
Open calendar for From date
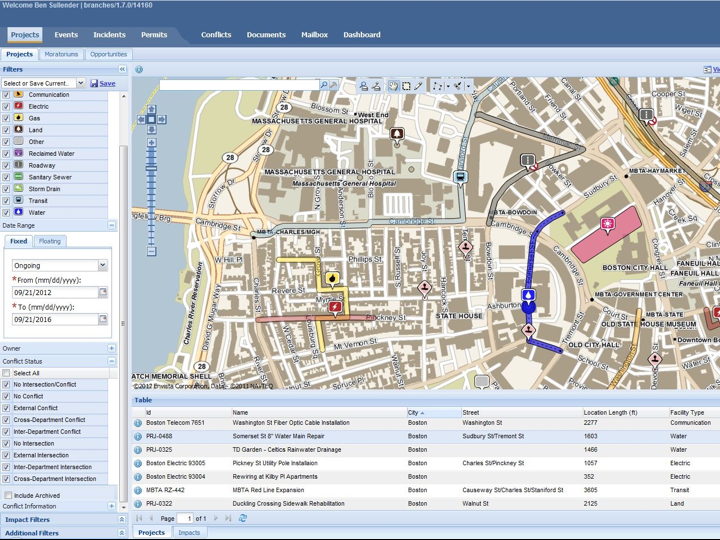(103, 292)
